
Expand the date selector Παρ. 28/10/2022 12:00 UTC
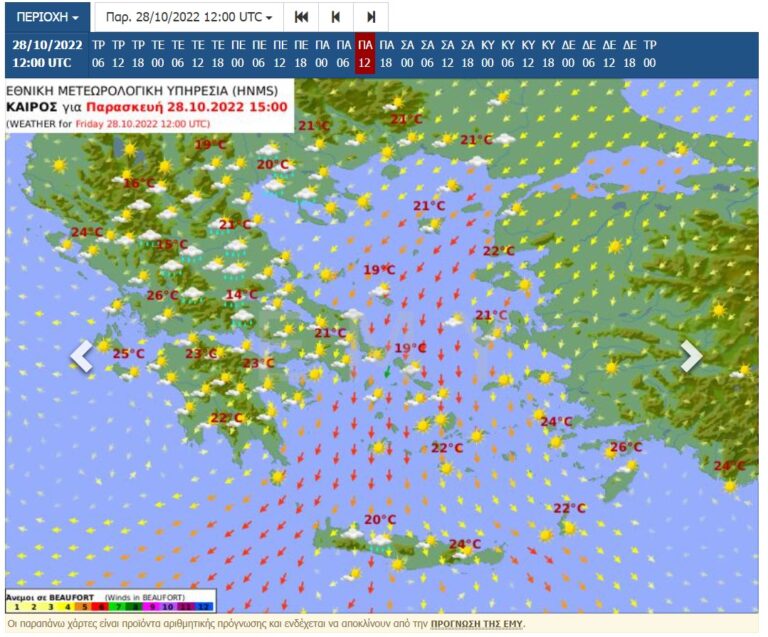tap(189, 17)
